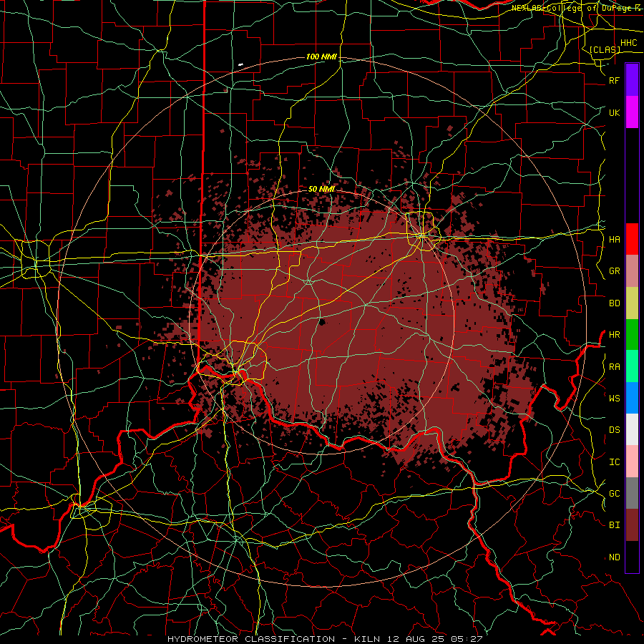Click the [CLAS] units label

pos(605,49)
